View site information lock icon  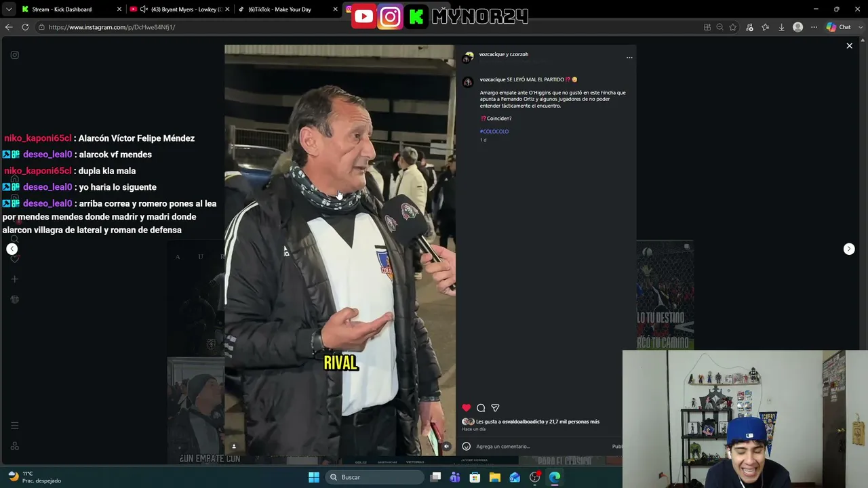click(41, 27)
